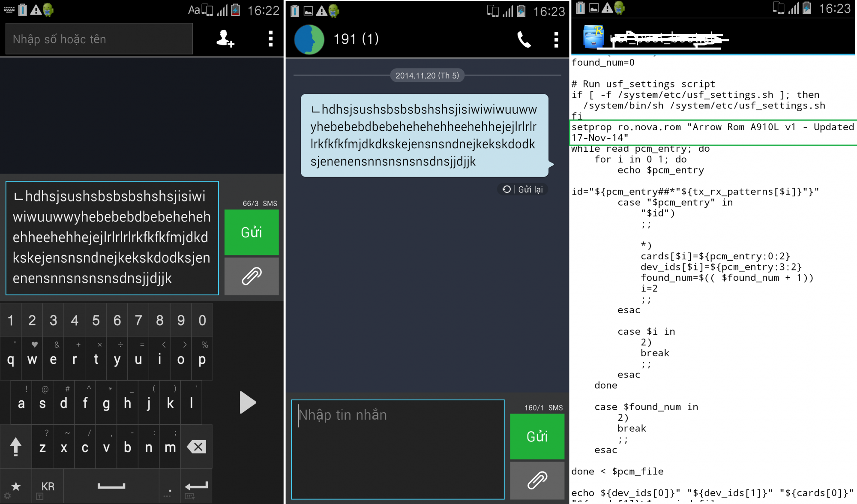The width and height of the screenshot is (857, 504).
Task: Tap the keyboard right arrow button
Action: pyautogui.click(x=247, y=402)
